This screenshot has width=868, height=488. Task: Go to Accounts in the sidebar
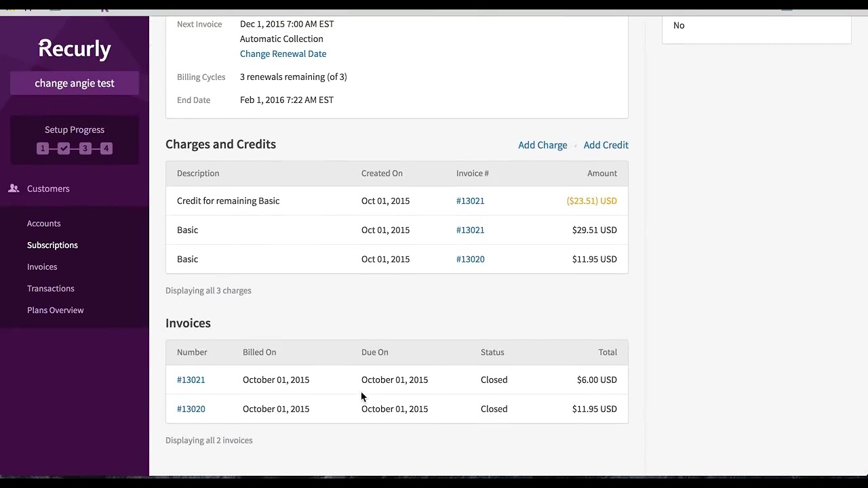(43, 223)
